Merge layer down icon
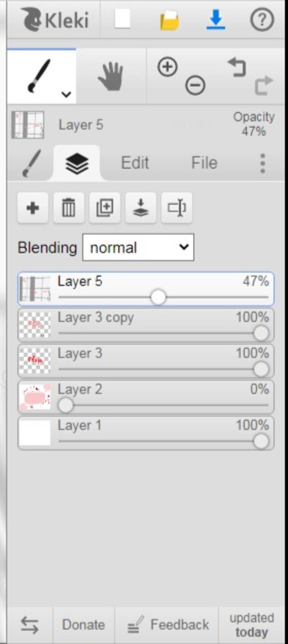The width and height of the screenshot is (288, 644). [141, 208]
